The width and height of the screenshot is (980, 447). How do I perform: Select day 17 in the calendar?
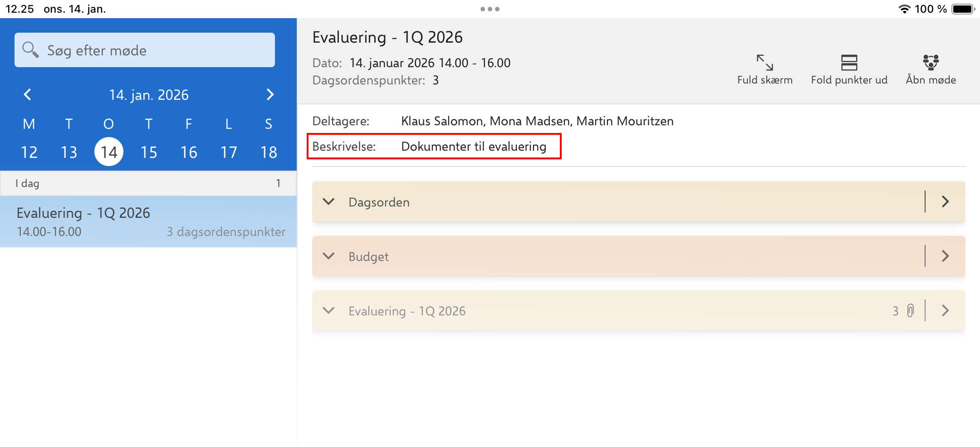(x=229, y=152)
